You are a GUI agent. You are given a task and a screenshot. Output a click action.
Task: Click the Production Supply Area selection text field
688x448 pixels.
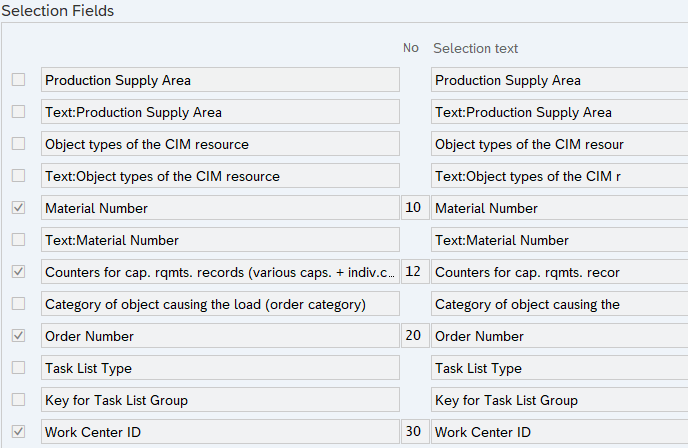(558, 80)
